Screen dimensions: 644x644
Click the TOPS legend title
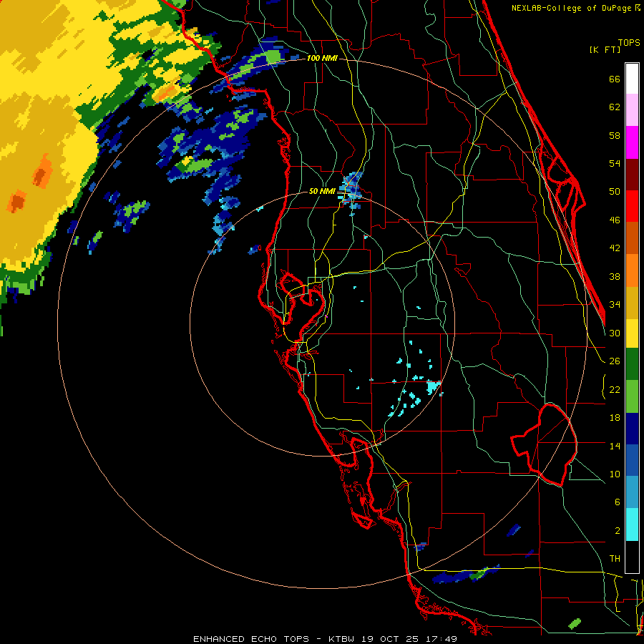pyautogui.click(x=629, y=42)
